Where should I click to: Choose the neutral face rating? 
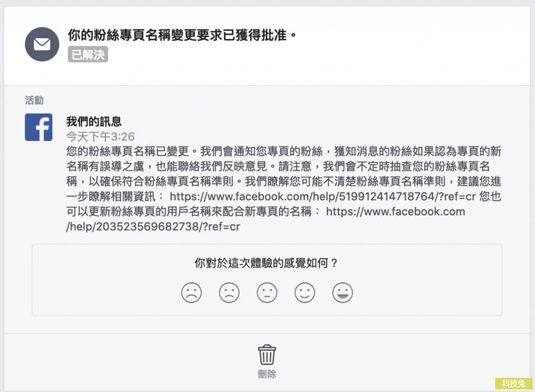(267, 293)
